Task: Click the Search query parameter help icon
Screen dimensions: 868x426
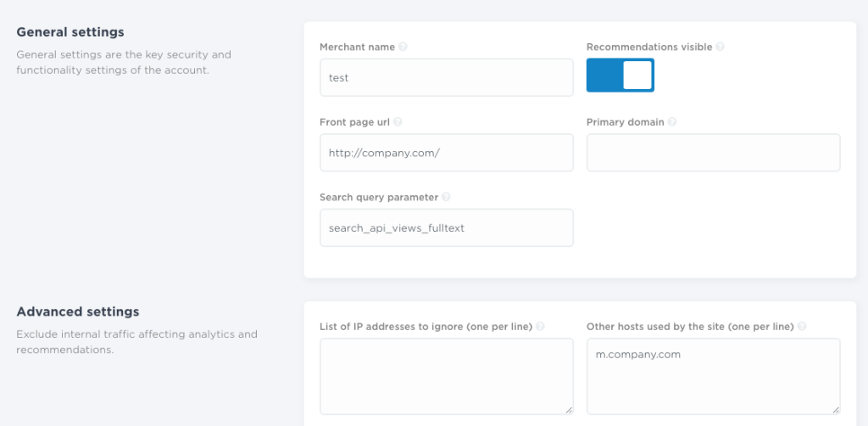Action: [446, 197]
